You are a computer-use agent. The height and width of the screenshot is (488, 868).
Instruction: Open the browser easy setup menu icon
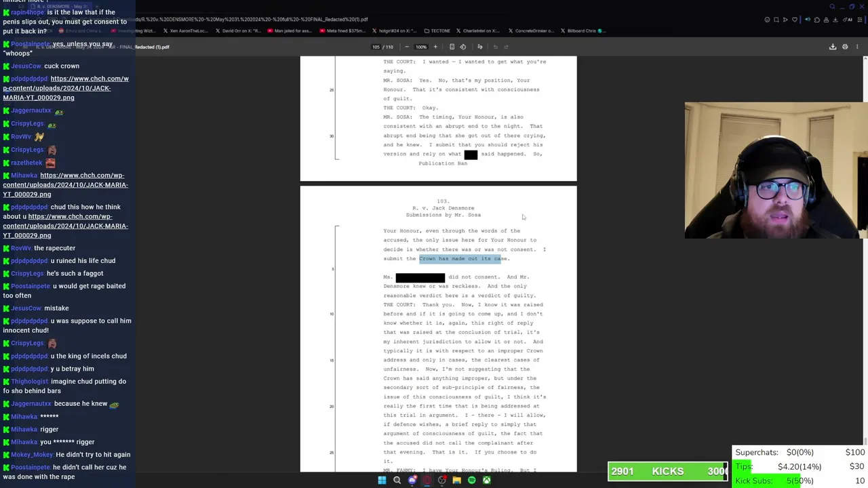pos(859,20)
